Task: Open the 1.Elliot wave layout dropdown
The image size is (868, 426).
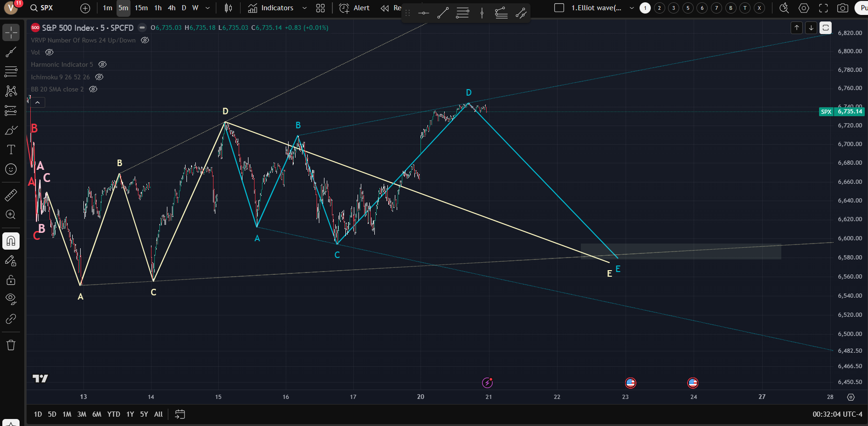Action: click(632, 8)
